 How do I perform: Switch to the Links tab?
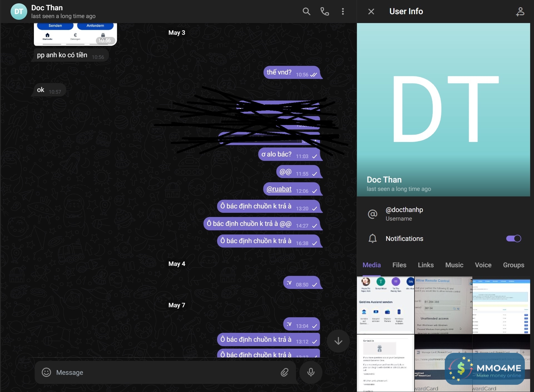(x=426, y=265)
